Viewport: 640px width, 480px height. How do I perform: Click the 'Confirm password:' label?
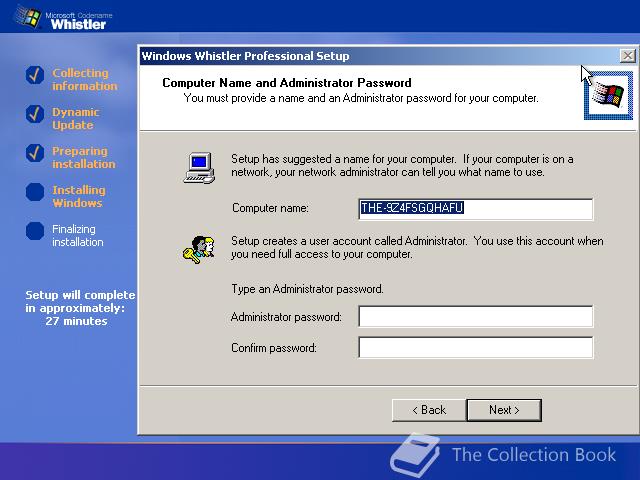[274, 348]
